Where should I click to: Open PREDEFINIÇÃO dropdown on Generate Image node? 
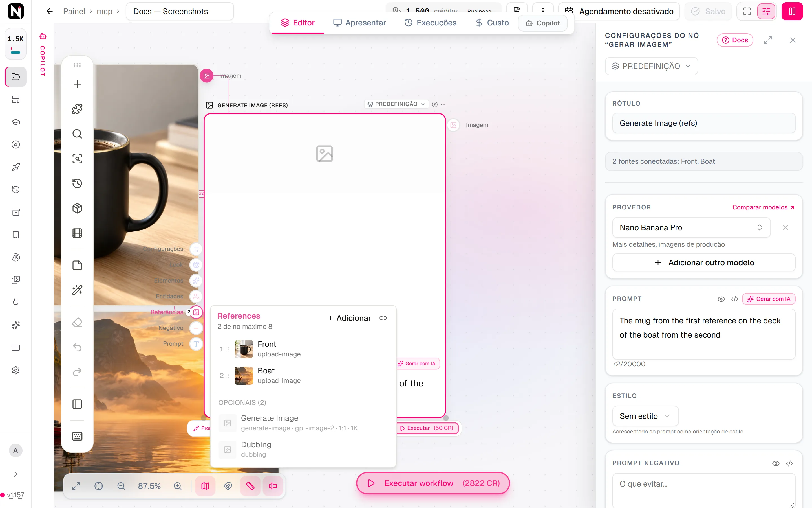396,104
